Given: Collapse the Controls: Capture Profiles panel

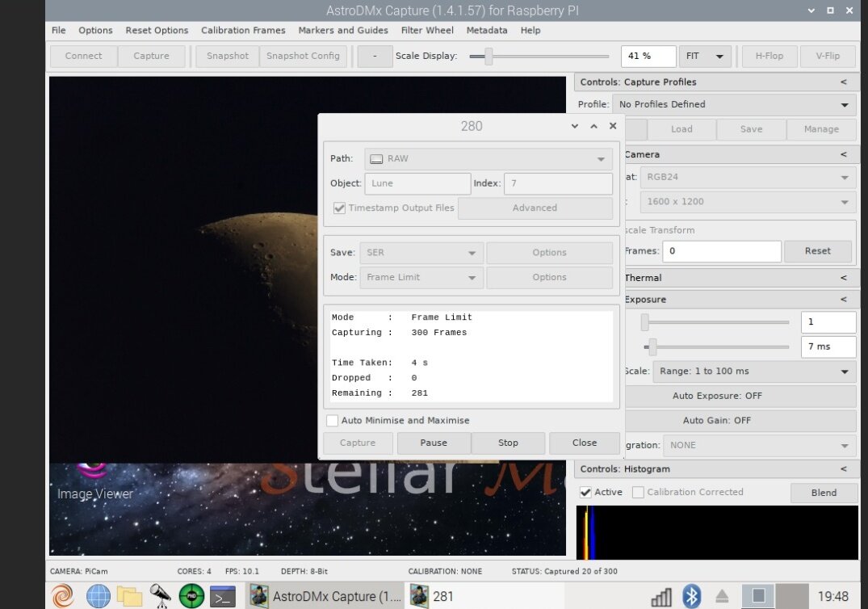Looking at the screenshot, I should pyautogui.click(x=844, y=82).
